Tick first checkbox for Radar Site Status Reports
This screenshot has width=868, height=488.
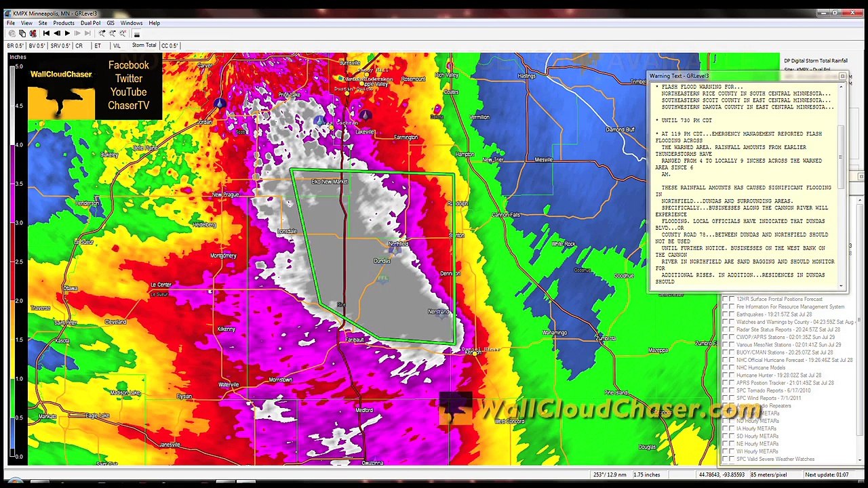point(725,329)
